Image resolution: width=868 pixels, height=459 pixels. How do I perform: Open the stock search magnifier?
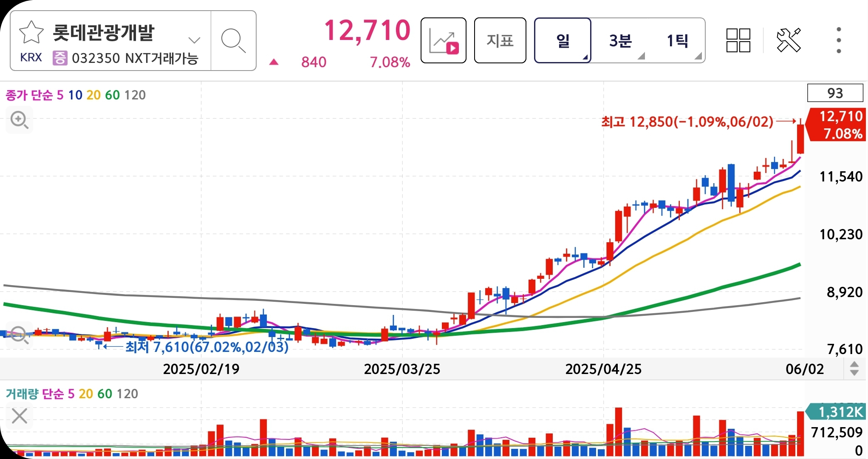[233, 41]
